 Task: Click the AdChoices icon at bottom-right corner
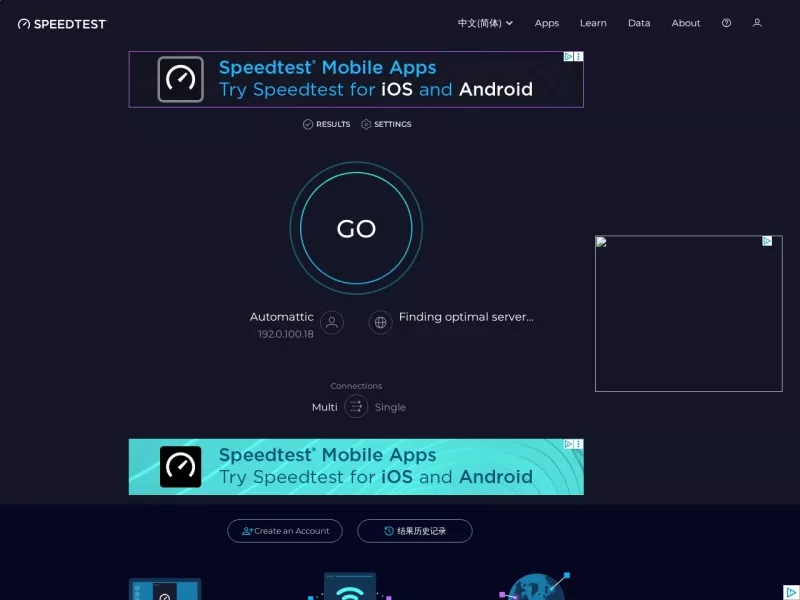[791, 592]
